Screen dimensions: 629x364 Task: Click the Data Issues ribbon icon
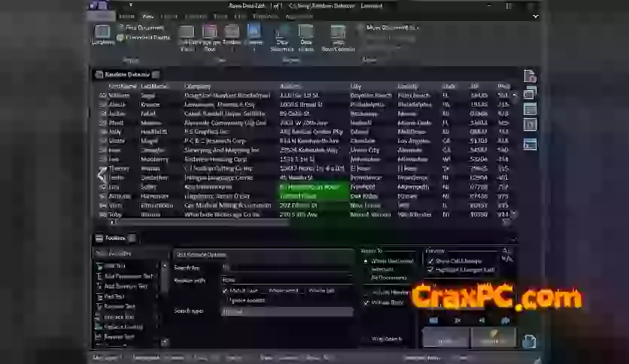pos(306,36)
